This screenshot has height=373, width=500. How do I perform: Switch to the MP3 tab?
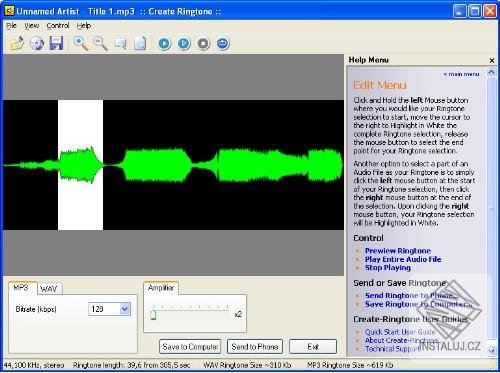21,288
